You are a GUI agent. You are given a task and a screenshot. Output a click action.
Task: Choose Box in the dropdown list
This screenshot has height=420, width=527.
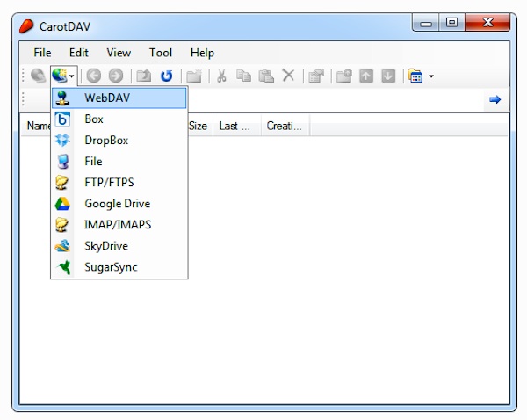[x=119, y=119]
